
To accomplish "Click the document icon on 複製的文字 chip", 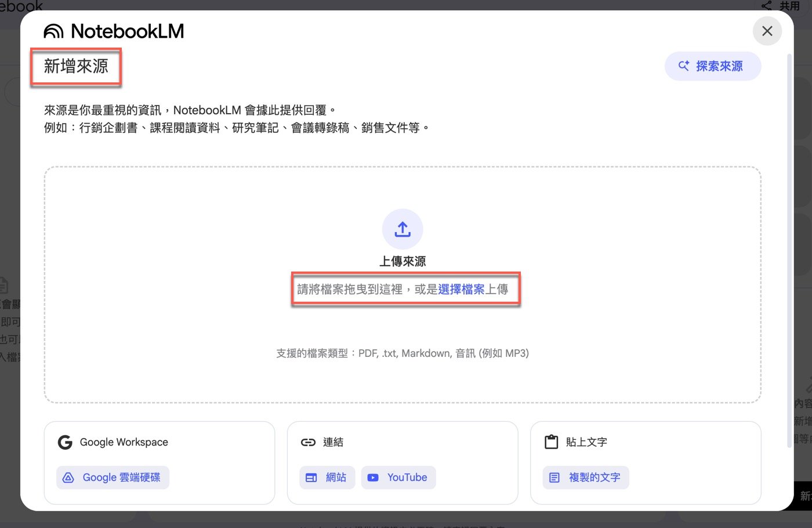I will click(554, 478).
